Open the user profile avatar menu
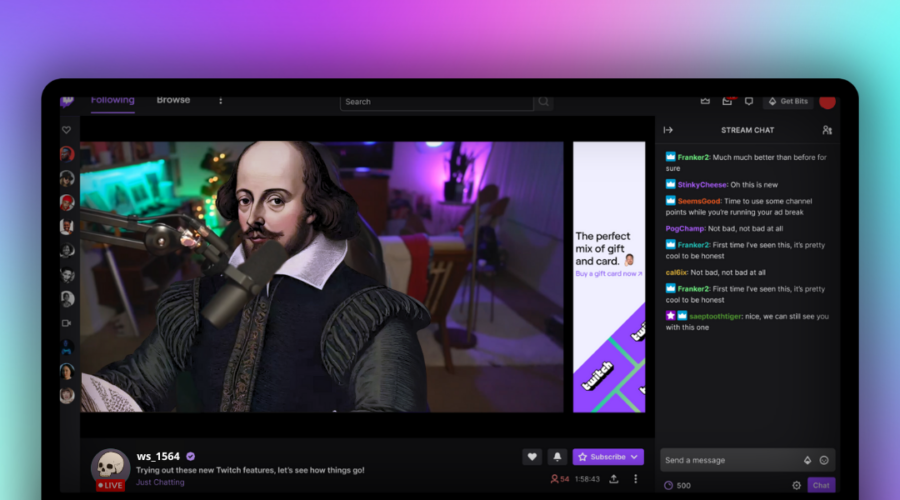 (x=827, y=102)
